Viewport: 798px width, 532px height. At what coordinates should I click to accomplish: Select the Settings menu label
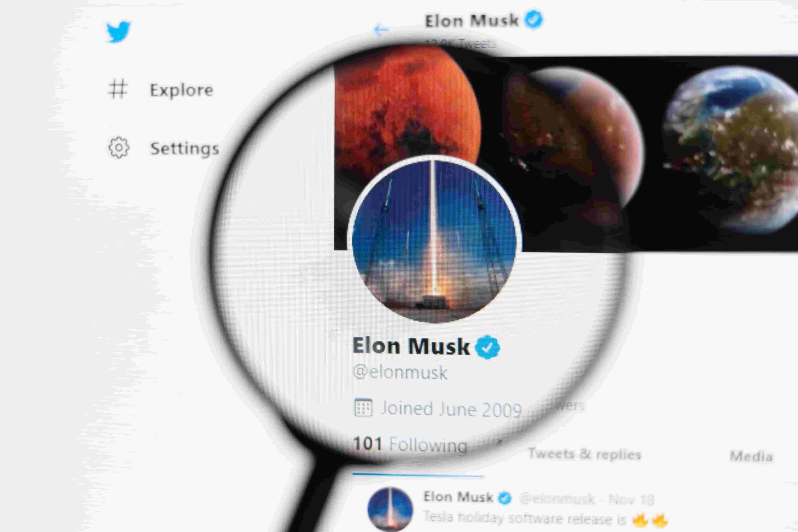185,148
